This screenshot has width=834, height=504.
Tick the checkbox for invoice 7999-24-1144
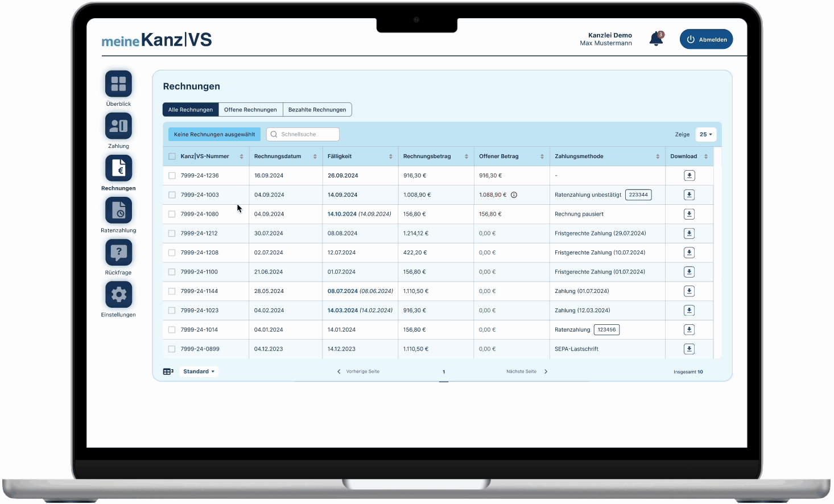click(x=172, y=291)
